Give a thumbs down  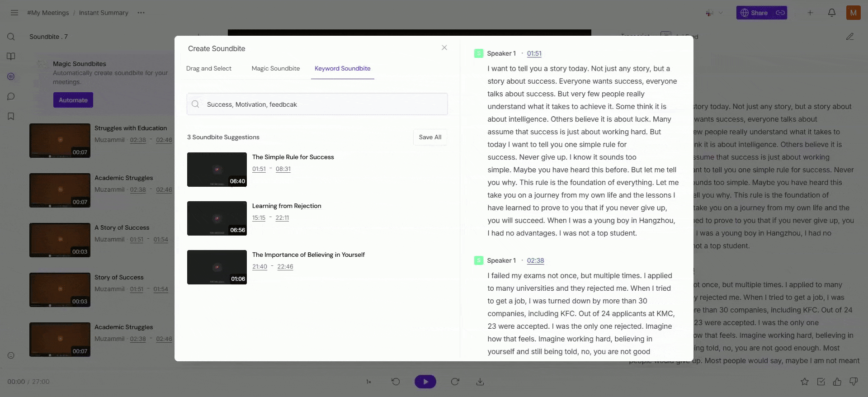pos(854,382)
